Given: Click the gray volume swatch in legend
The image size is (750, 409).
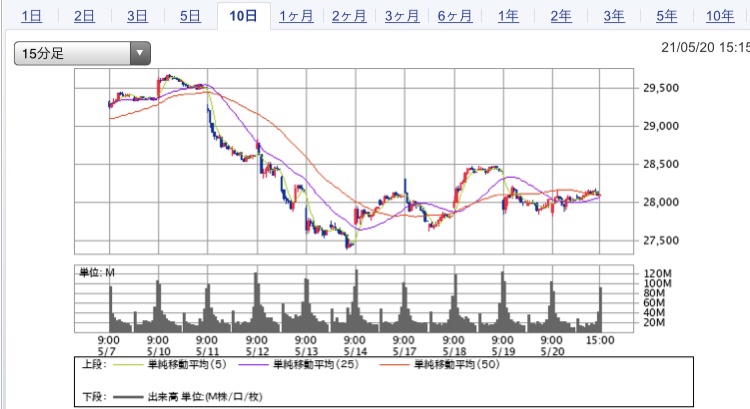Looking at the screenshot, I should (128, 397).
